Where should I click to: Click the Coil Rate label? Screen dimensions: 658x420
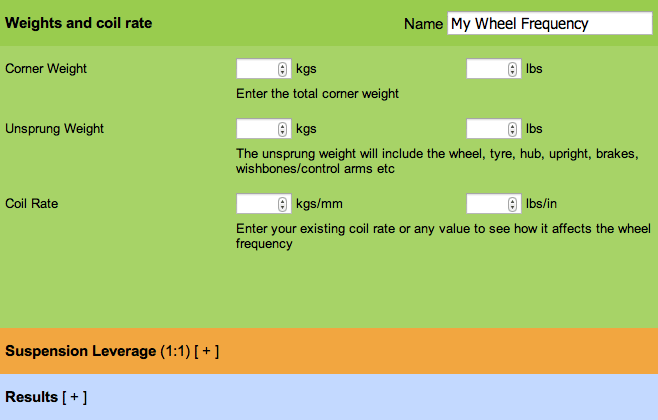coord(32,204)
